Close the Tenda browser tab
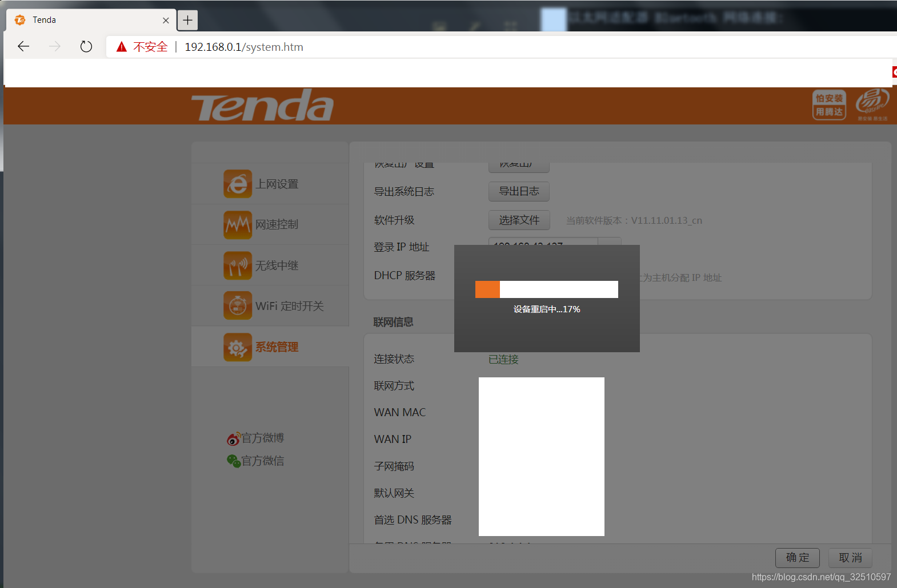The width and height of the screenshot is (897, 588). (166, 20)
